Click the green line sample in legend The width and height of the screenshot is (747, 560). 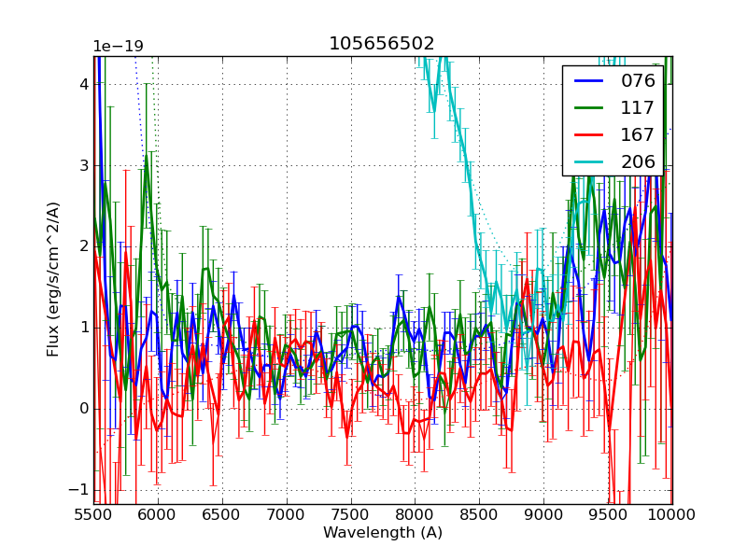point(588,107)
